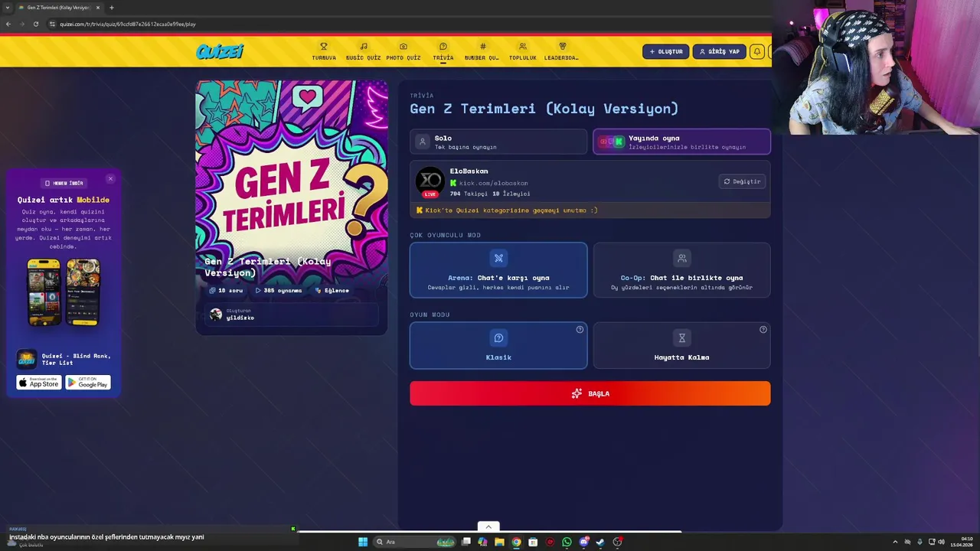Click the Değiştir button
The height and width of the screenshot is (551, 980).
coord(742,181)
